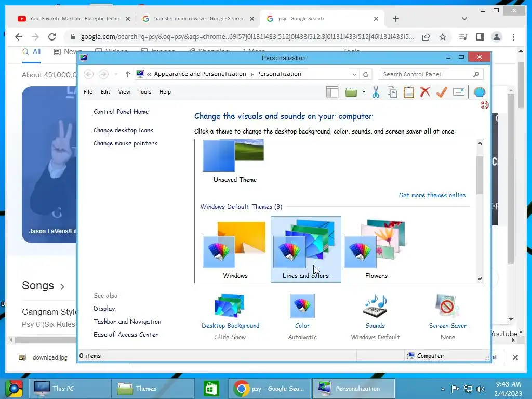Click the preview pane layout icon
The width and height of the screenshot is (532, 399).
click(x=332, y=92)
